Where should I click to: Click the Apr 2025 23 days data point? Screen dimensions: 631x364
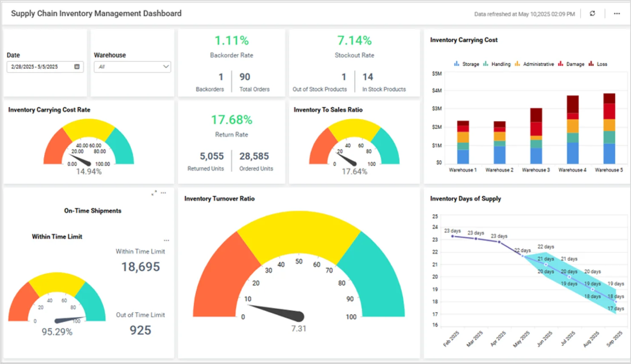coord(499,242)
